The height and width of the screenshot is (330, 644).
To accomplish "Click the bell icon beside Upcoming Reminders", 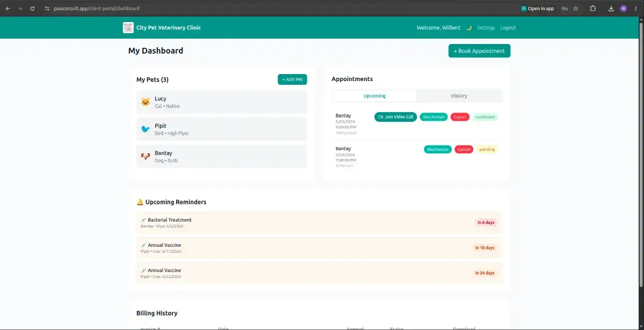I will click(140, 202).
